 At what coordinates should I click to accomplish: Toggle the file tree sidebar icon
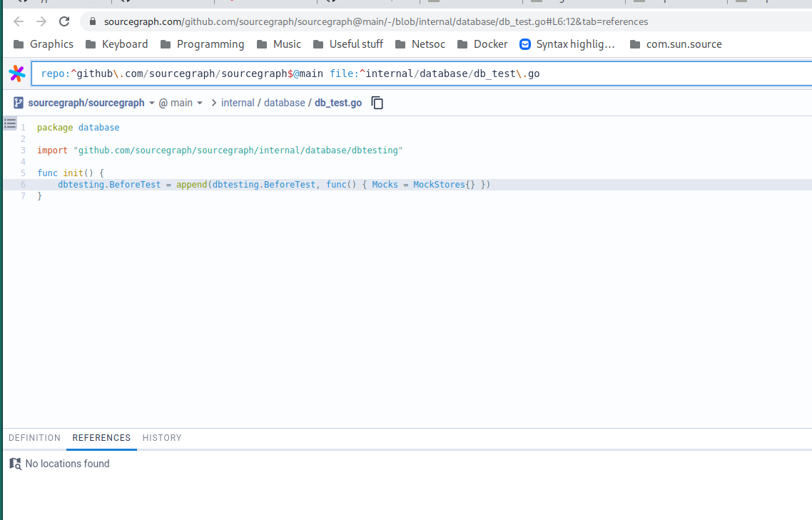[x=10, y=124]
